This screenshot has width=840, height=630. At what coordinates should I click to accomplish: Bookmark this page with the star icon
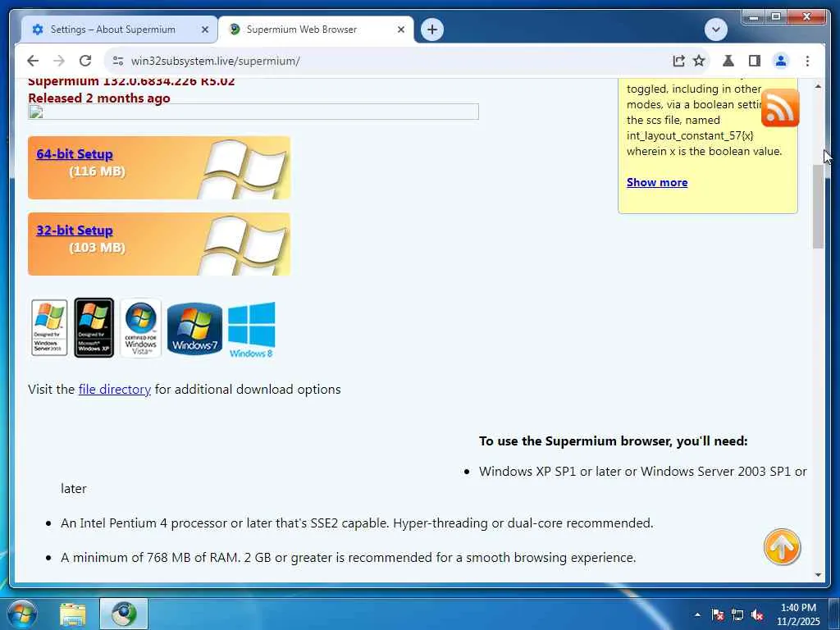point(699,61)
